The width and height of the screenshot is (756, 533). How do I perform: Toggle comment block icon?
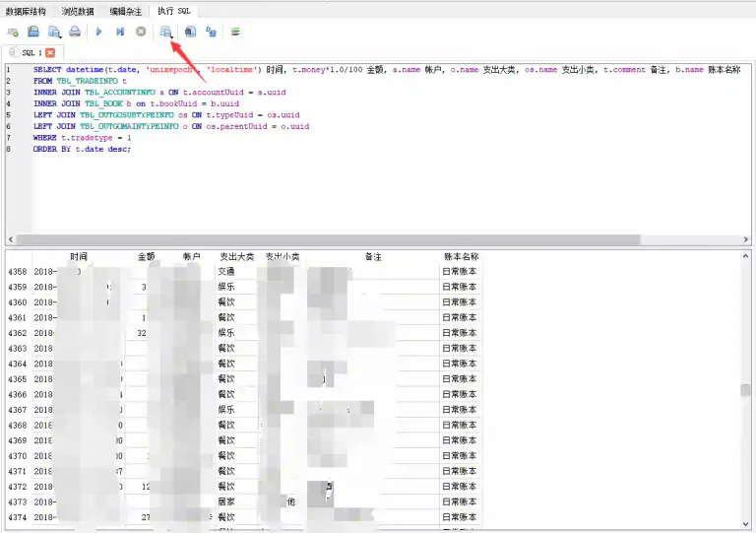click(x=235, y=32)
